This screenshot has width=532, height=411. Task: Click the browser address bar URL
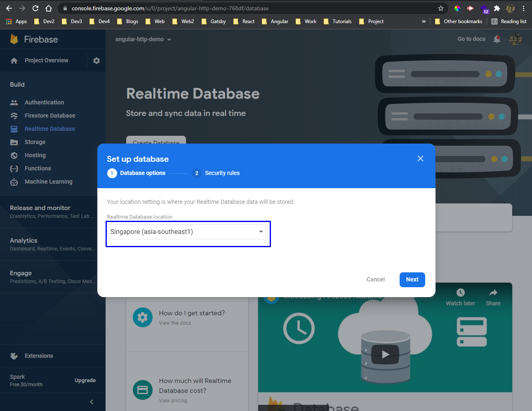[x=170, y=8]
